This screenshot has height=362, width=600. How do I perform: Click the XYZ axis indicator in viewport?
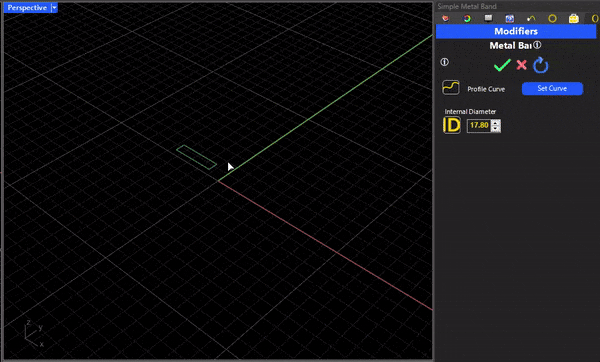point(34,334)
